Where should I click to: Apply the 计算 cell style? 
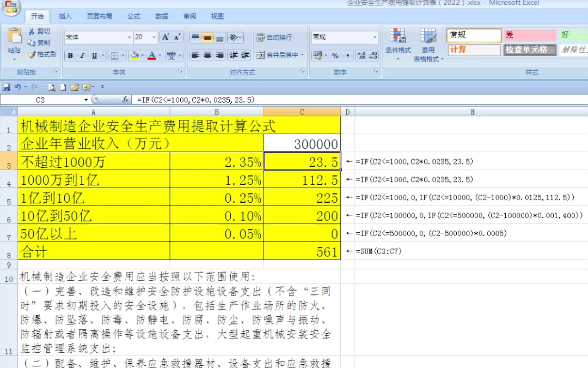474,50
